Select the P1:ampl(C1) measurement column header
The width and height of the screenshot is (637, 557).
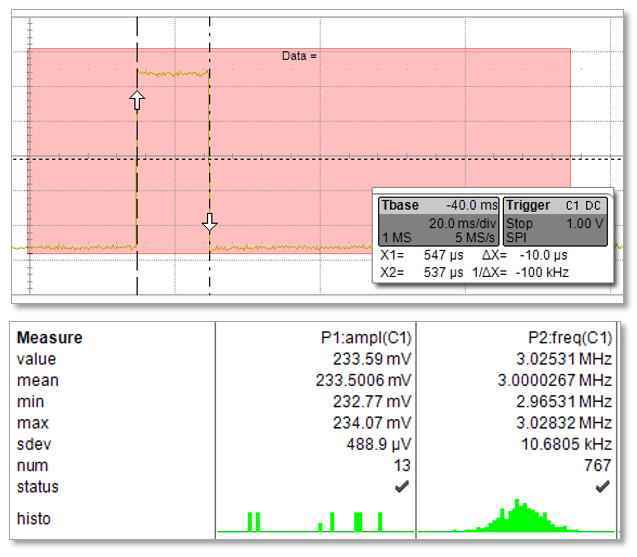366,338
